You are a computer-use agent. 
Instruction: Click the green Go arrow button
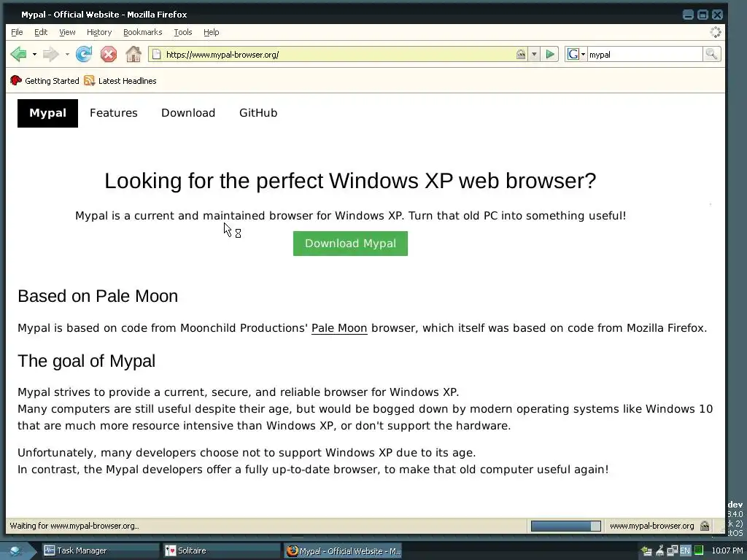coord(550,54)
